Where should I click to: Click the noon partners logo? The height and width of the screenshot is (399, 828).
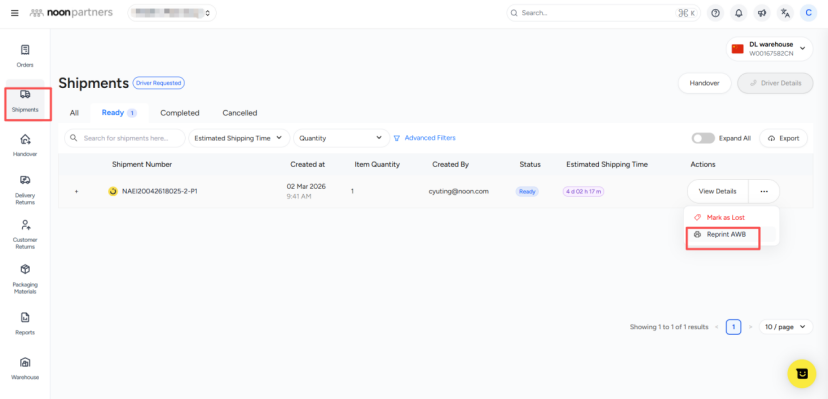71,13
